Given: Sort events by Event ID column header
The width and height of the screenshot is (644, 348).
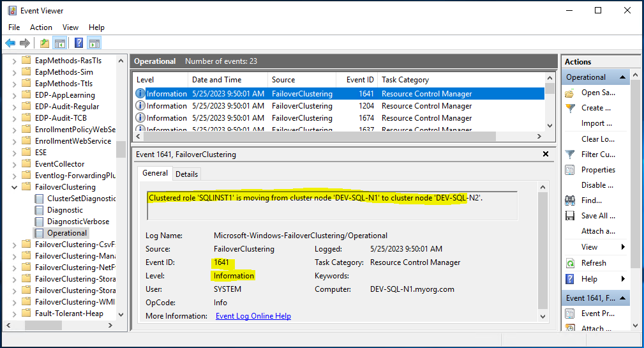Looking at the screenshot, I should [357, 80].
